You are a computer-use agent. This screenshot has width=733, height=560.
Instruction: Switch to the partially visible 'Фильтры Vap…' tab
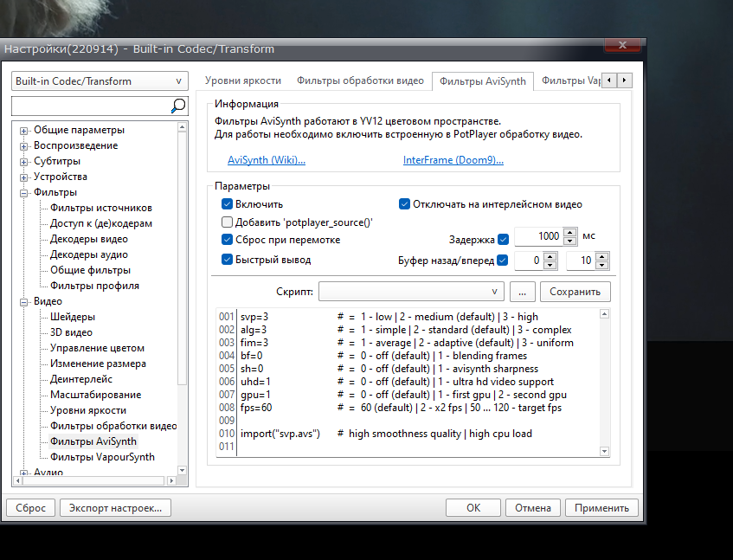[570, 80]
